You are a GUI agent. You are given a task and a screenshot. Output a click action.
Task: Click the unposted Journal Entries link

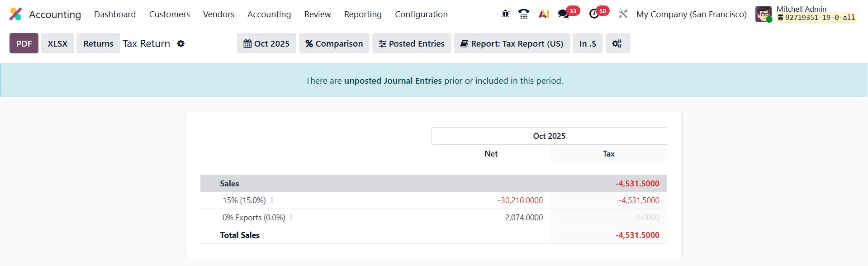[393, 81]
